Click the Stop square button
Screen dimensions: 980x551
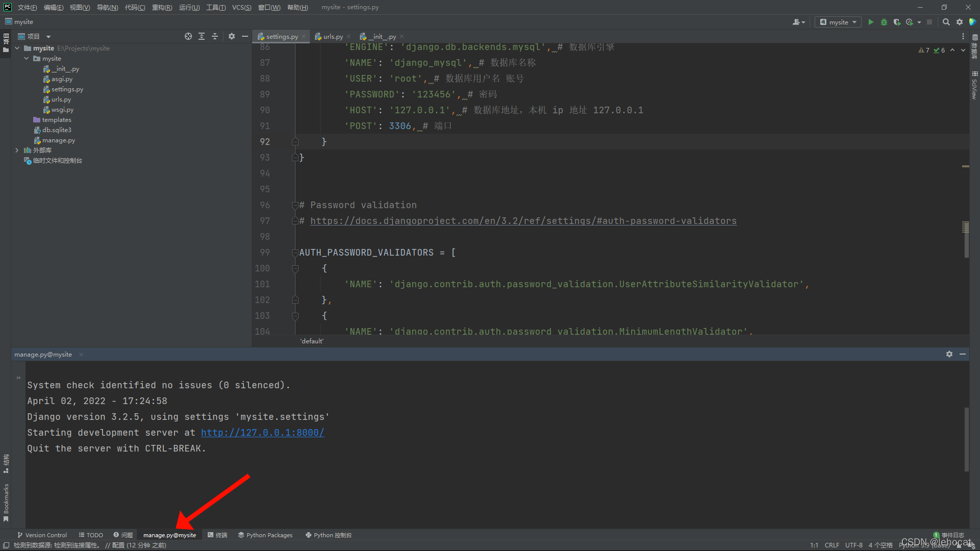click(929, 22)
